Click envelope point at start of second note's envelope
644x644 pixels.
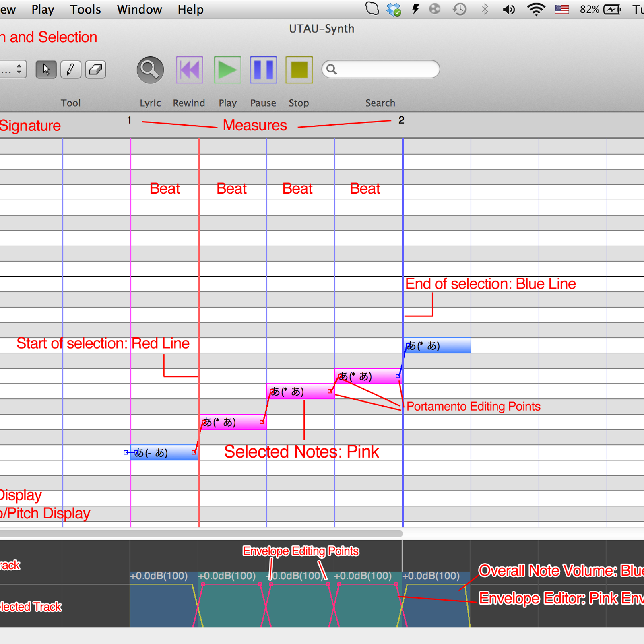(x=203, y=584)
